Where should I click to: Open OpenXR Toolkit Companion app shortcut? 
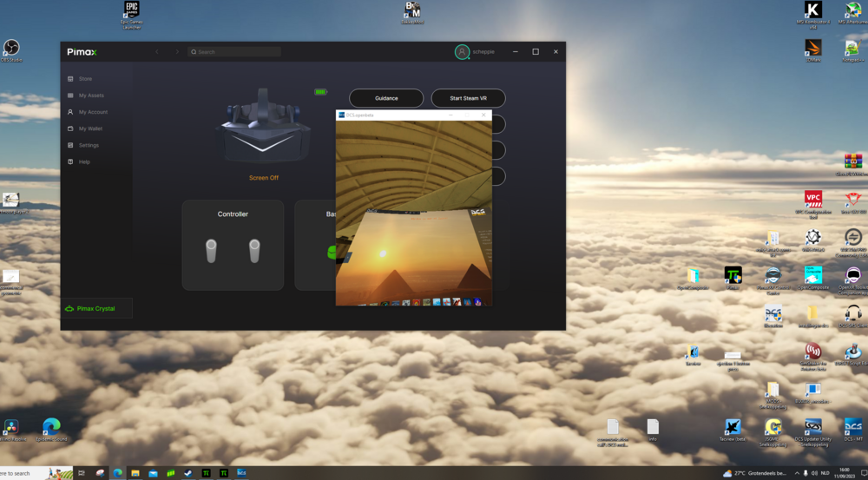[x=853, y=280]
